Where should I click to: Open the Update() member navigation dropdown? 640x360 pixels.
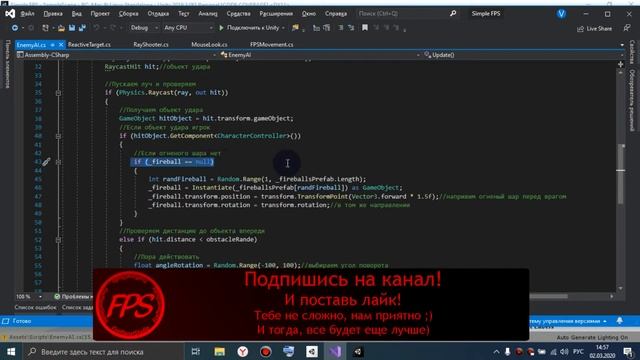click(523, 55)
